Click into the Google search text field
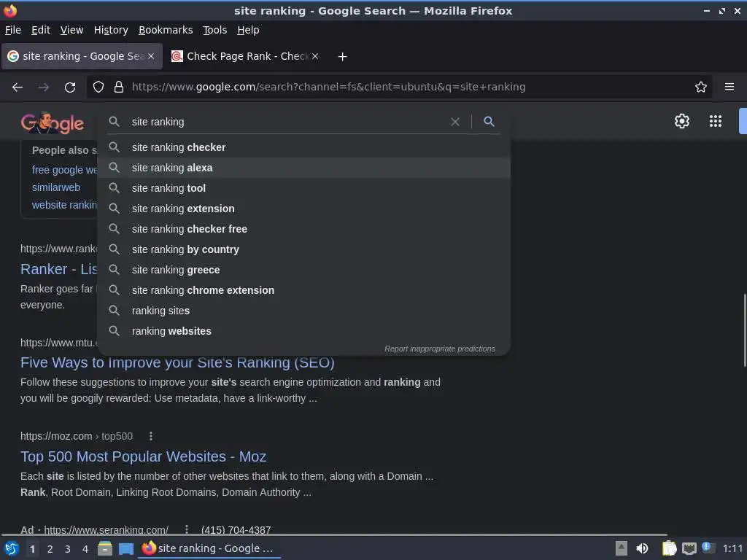 point(286,122)
